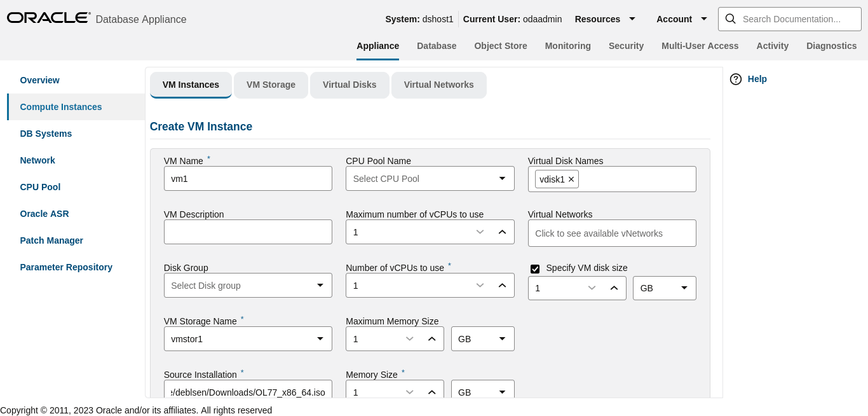Click the up stepper for Number of vCPUs
This screenshot has height=416, width=868.
[x=501, y=285]
